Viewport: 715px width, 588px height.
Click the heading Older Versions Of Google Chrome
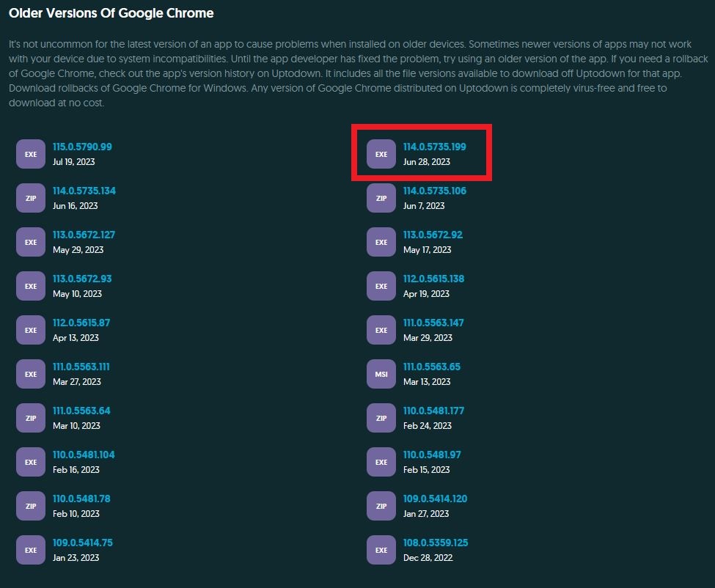[x=111, y=13]
